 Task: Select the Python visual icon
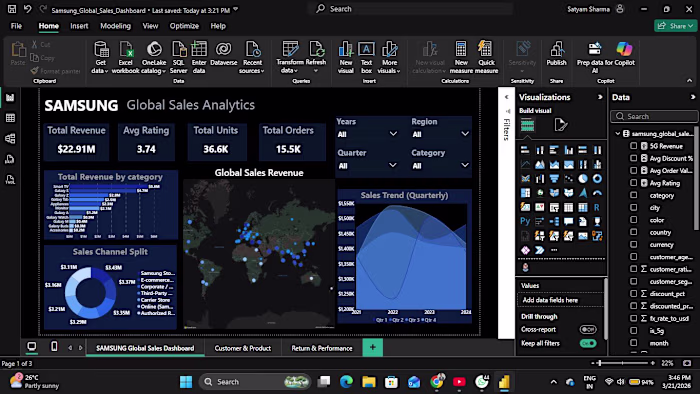pyautogui.click(x=525, y=221)
